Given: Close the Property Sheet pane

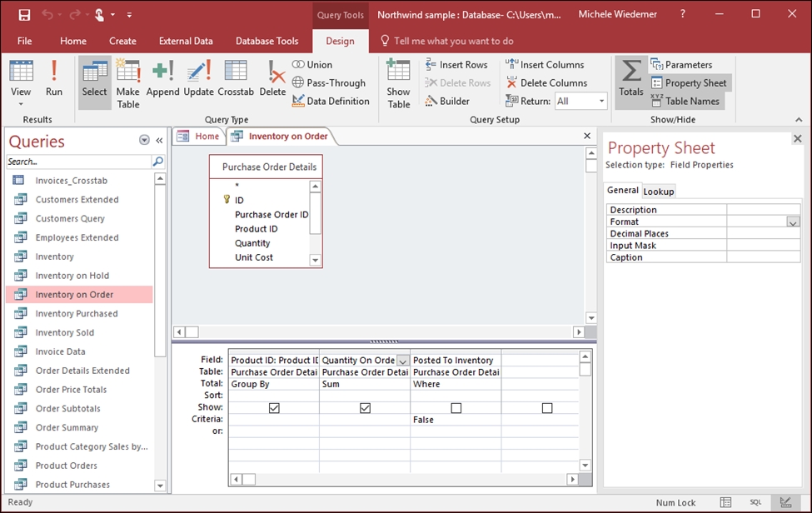Looking at the screenshot, I should pos(798,139).
